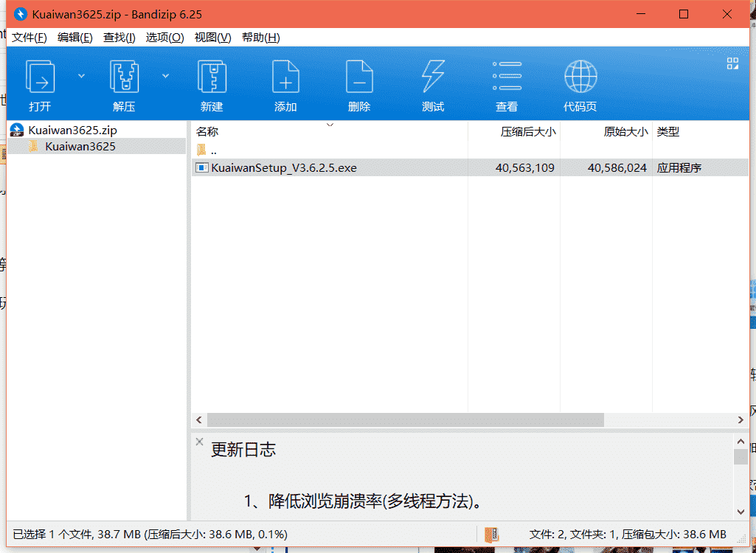Click the Bandizip title bar app icon
This screenshot has height=553, width=756.
(x=20, y=14)
